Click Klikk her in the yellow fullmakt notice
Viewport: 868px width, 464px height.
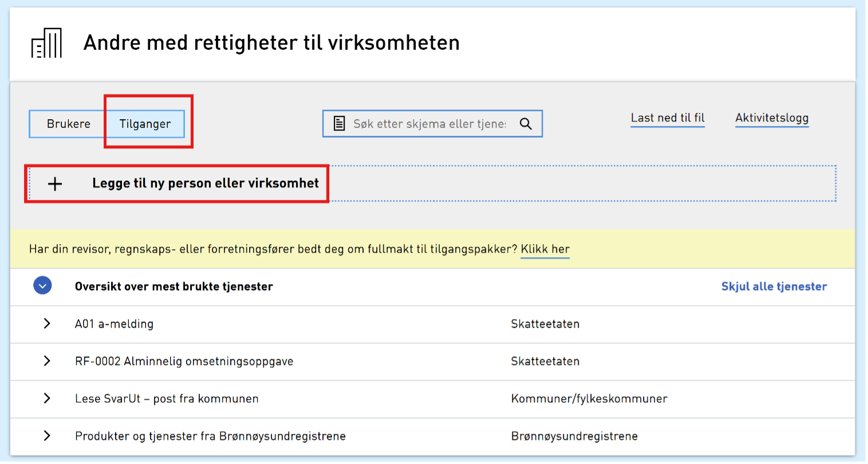[x=545, y=249]
